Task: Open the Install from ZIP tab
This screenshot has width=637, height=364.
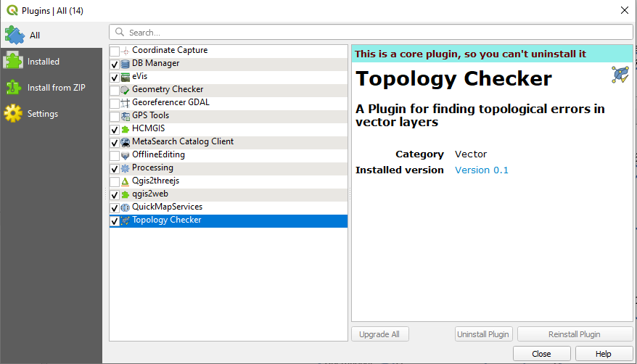Action: [x=52, y=87]
